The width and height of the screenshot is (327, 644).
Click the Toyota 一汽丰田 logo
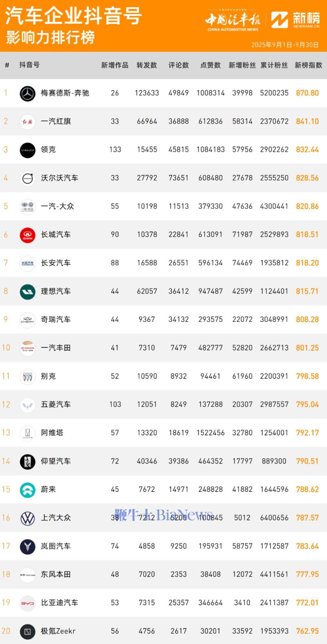27,348
